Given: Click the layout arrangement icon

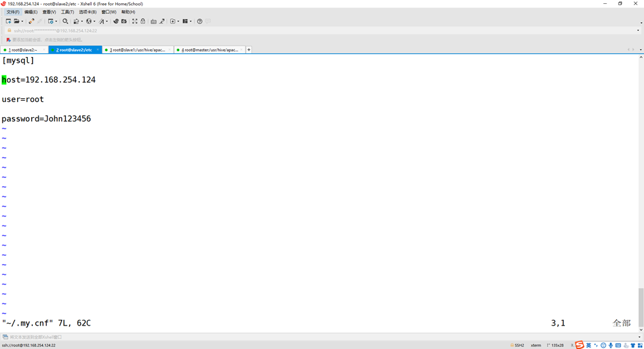Looking at the screenshot, I should [186, 22].
